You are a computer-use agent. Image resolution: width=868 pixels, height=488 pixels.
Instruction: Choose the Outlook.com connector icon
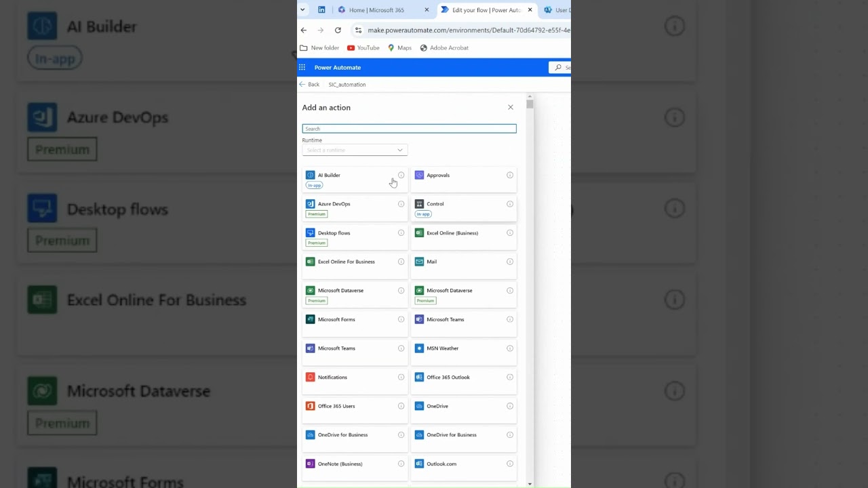(419, 464)
